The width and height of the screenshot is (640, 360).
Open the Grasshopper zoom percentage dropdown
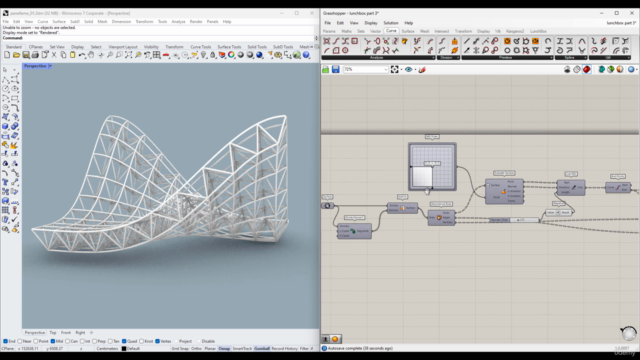386,70
